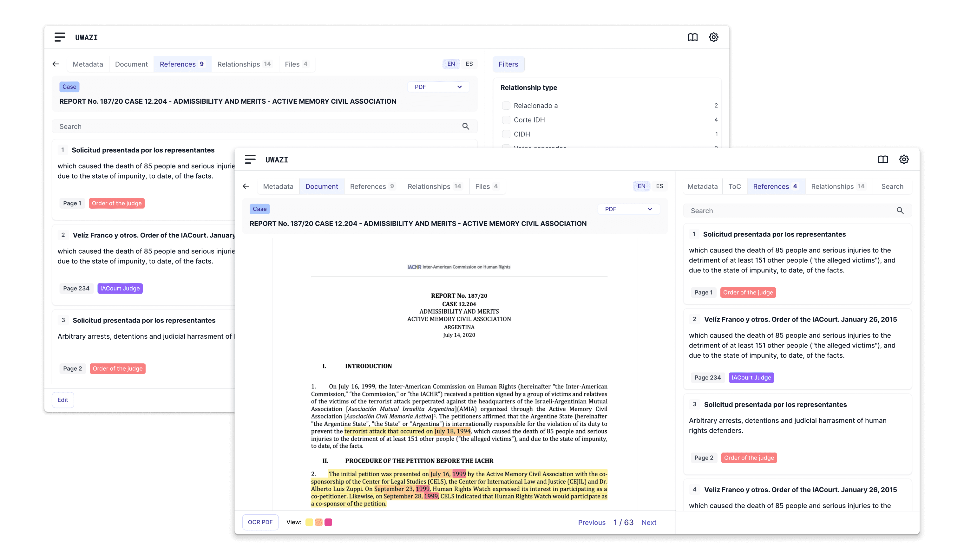Check the CIDH filter checkbox
Screen dimensions: 964x560
[506, 134]
